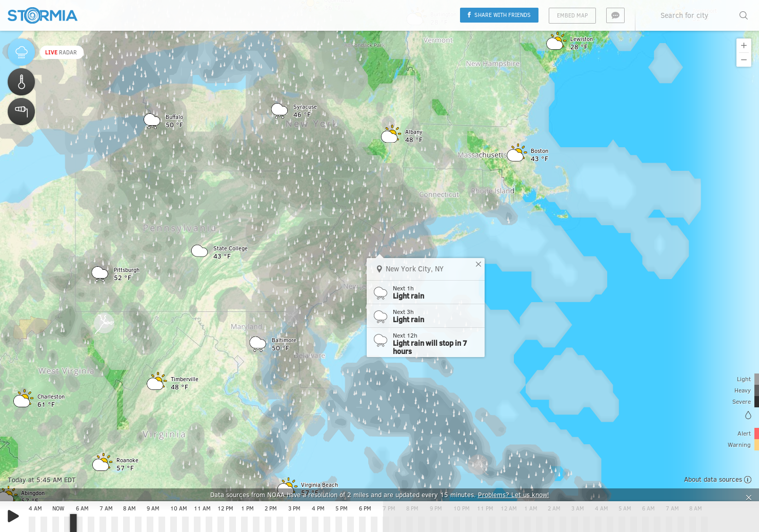Click the timeline position handle
This screenshot has height=532, width=759.
(73, 523)
